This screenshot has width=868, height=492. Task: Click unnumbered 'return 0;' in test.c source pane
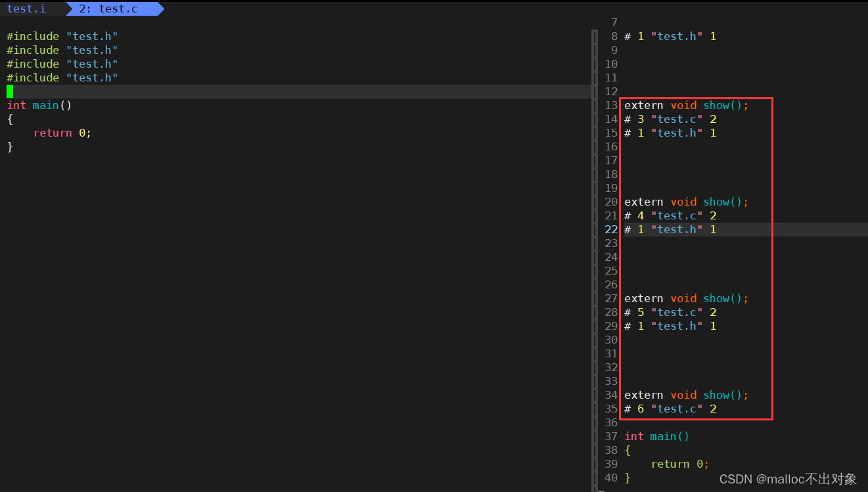click(x=62, y=133)
